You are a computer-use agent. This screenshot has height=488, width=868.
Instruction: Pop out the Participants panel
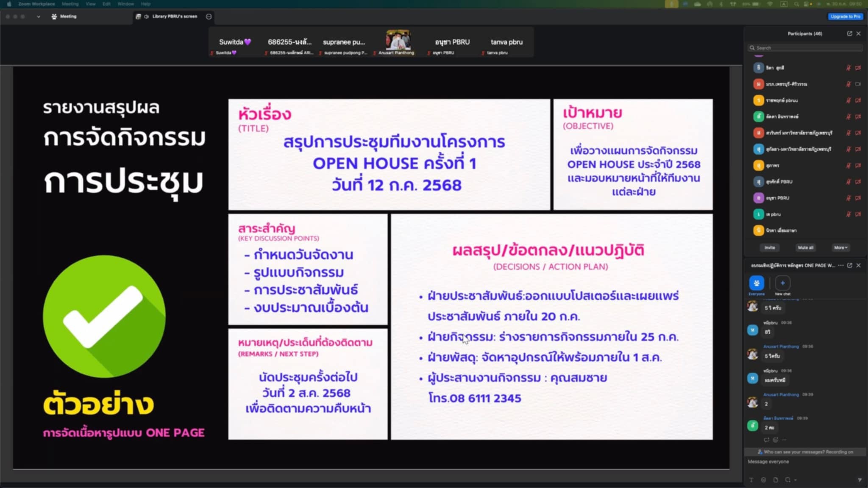coord(849,33)
